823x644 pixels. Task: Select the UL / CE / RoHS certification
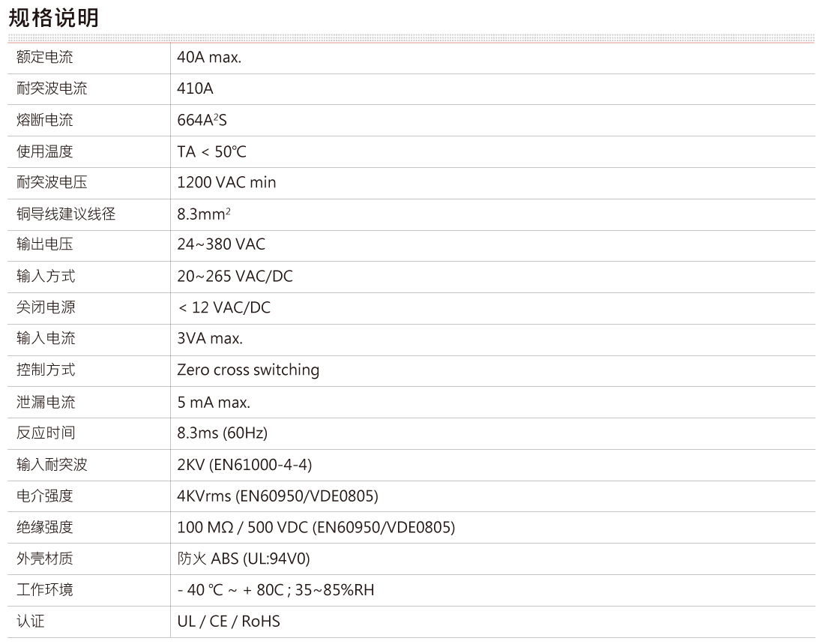tap(229, 622)
